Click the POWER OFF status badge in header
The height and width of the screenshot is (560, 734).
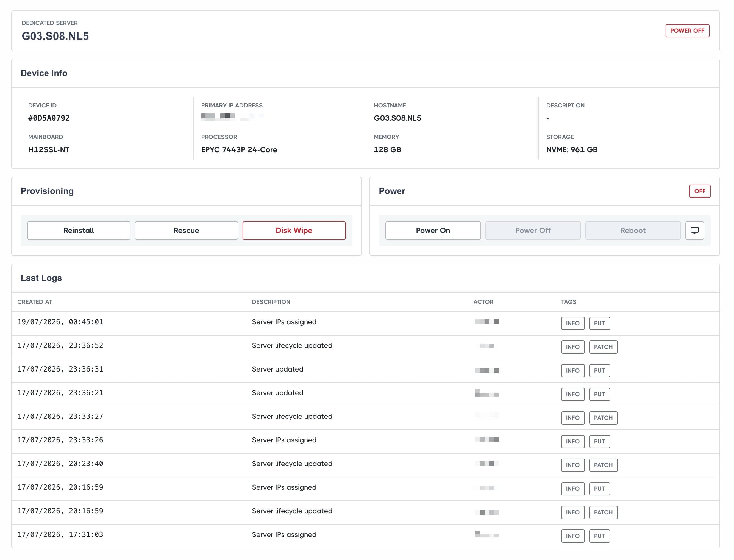pos(687,31)
